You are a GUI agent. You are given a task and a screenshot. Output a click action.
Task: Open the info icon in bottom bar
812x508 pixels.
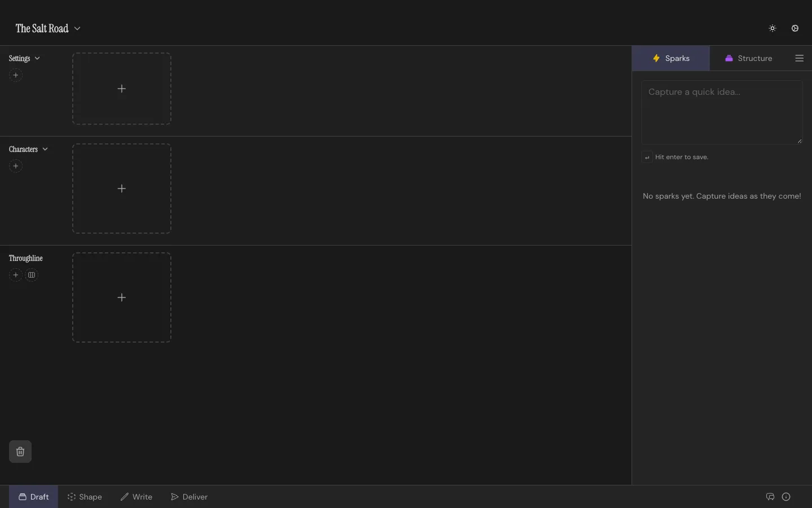pyautogui.click(x=787, y=497)
